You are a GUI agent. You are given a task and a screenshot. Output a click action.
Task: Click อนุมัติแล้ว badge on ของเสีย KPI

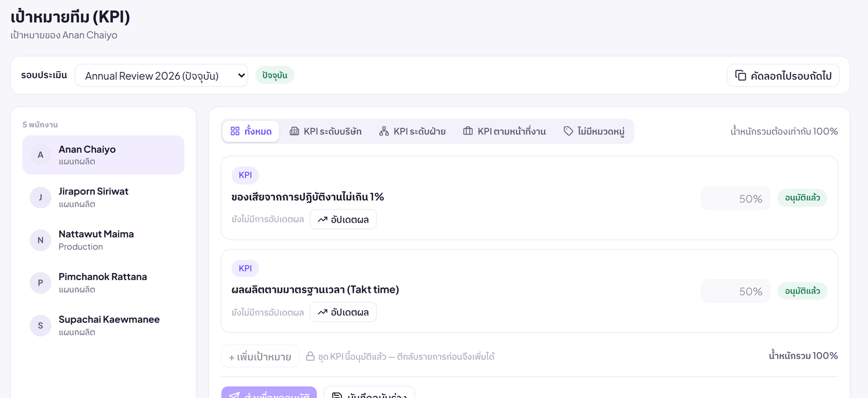point(803,198)
